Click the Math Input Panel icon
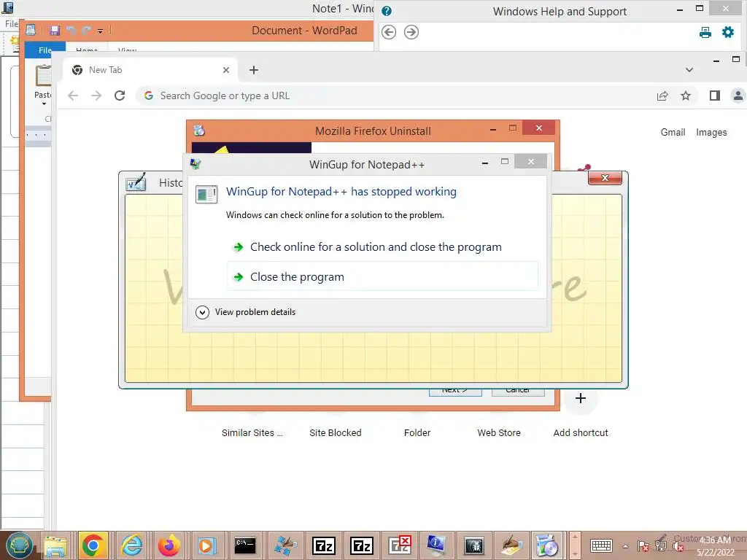Viewport: 747px width, 560px height. coord(136,182)
